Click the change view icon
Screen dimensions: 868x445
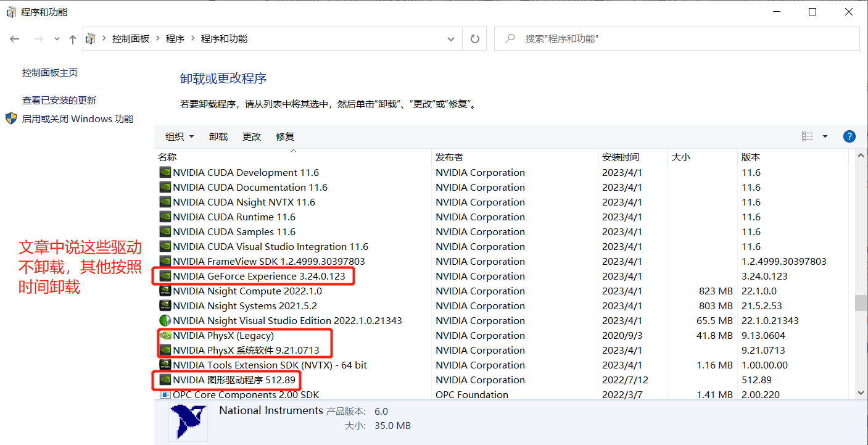click(808, 136)
